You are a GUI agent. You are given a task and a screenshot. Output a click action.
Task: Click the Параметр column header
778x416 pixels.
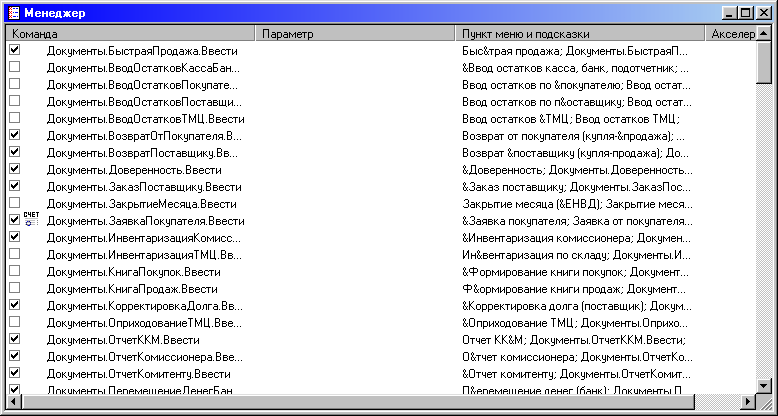pos(355,33)
